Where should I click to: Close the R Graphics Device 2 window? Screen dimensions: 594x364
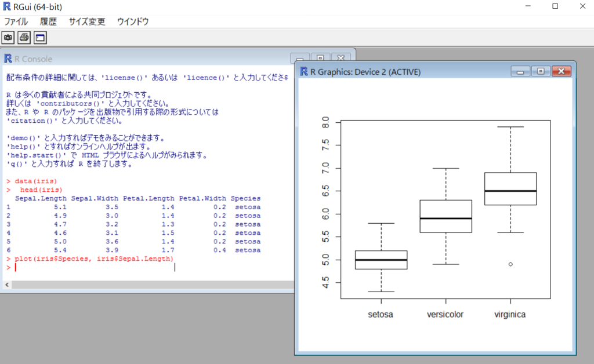click(x=562, y=71)
